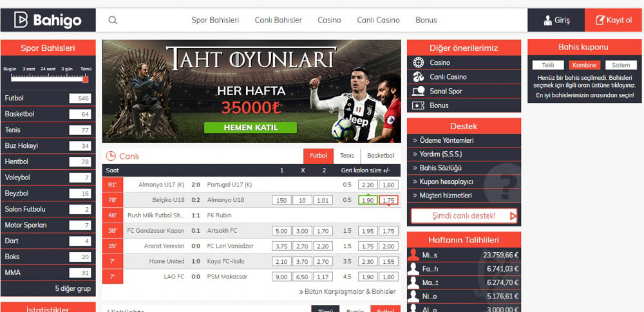Open the search magnifier icon

click(113, 20)
